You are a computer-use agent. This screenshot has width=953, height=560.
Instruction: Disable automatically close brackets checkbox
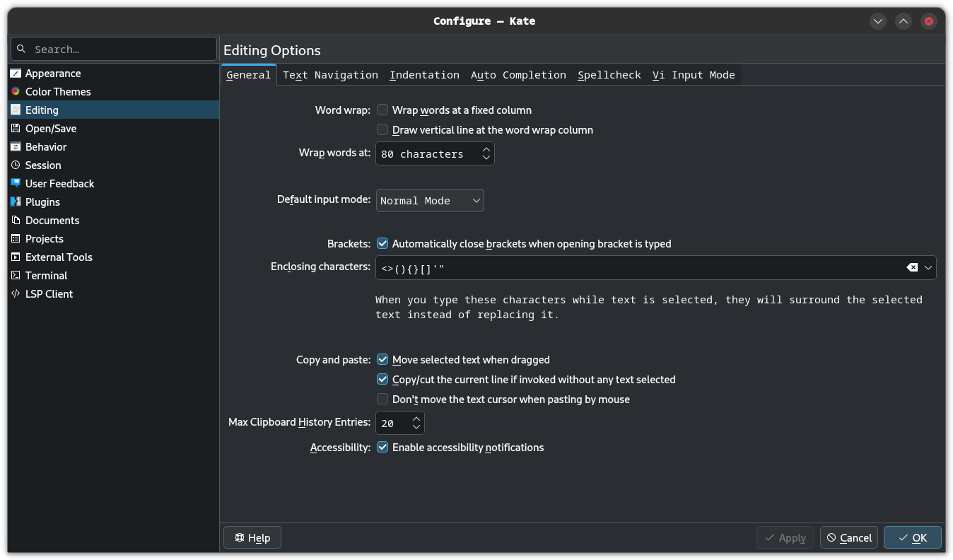point(382,243)
